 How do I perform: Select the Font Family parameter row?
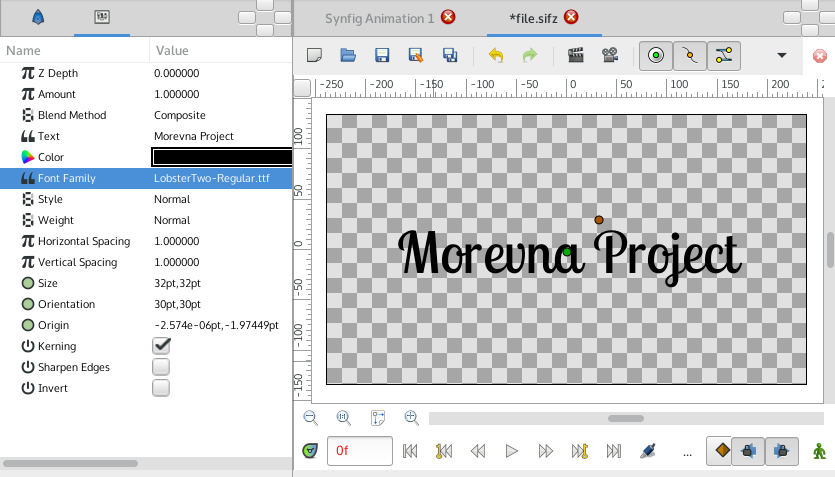146,178
